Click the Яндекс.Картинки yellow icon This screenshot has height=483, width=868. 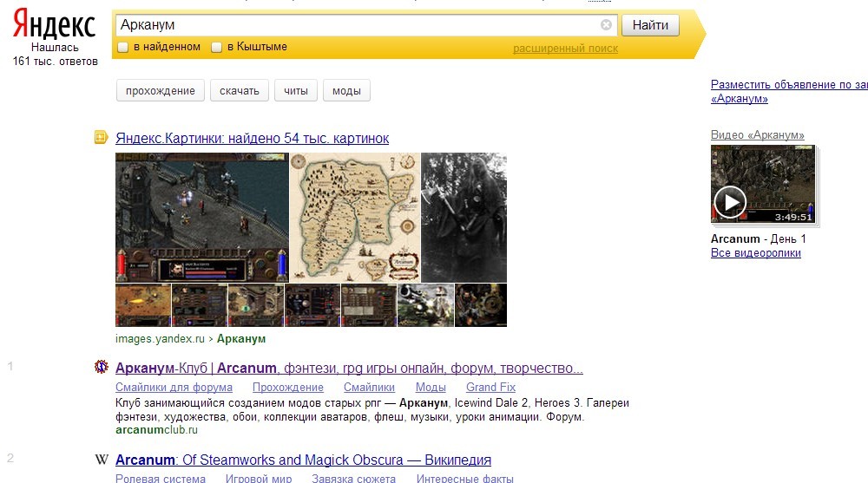pyautogui.click(x=101, y=137)
